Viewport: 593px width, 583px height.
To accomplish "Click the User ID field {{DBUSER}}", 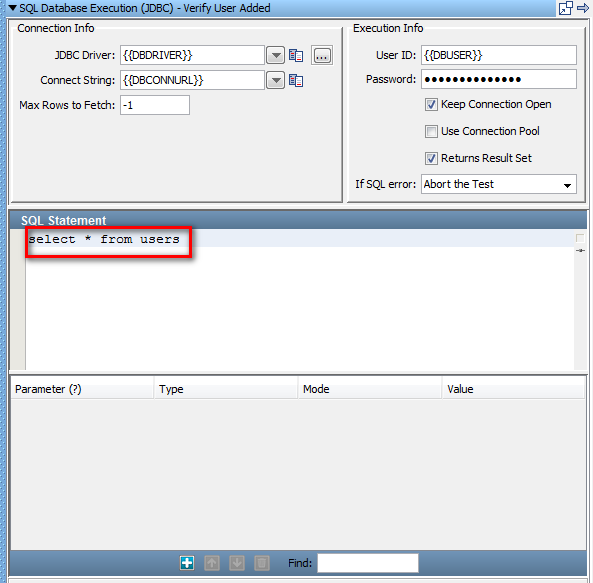I will pyautogui.click(x=499, y=55).
